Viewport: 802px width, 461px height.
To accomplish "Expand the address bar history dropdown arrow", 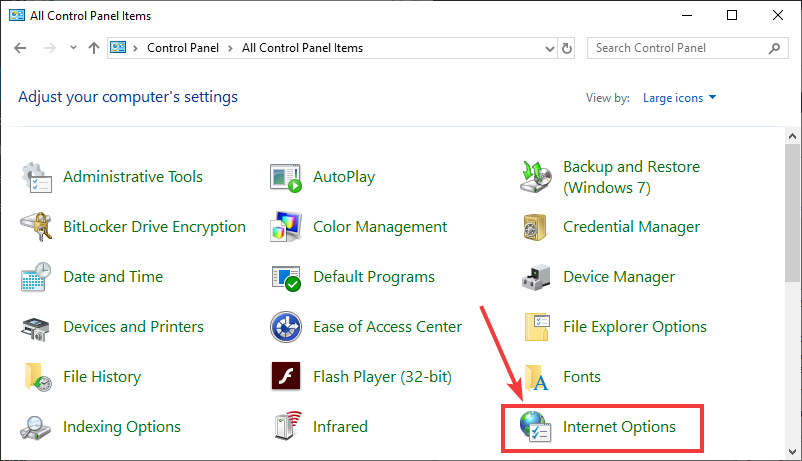I will tap(550, 49).
